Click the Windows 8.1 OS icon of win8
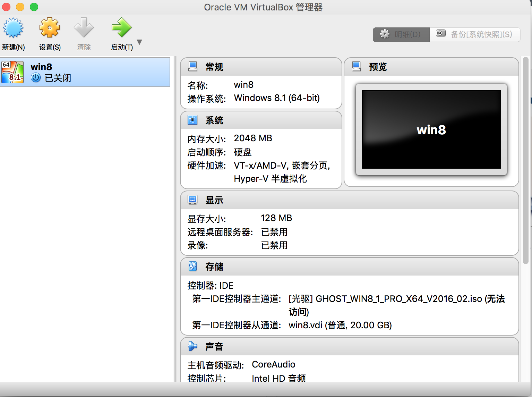The height and width of the screenshot is (397, 532). [12, 72]
